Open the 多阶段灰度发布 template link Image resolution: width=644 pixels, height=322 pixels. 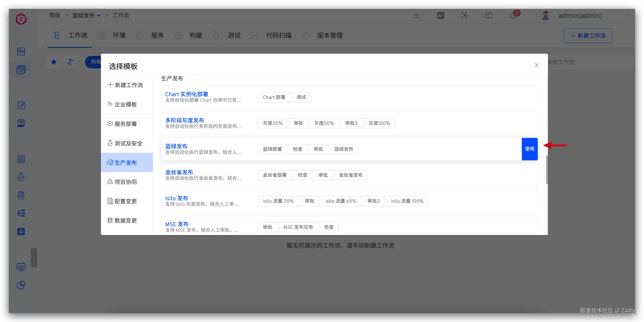pos(185,120)
